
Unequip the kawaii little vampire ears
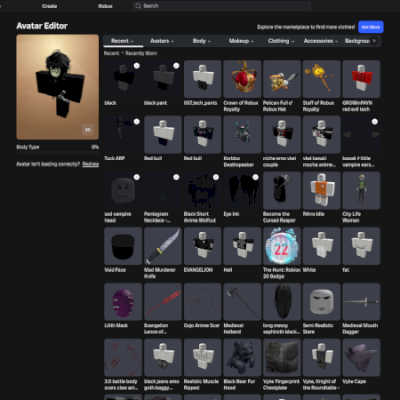tap(361, 135)
